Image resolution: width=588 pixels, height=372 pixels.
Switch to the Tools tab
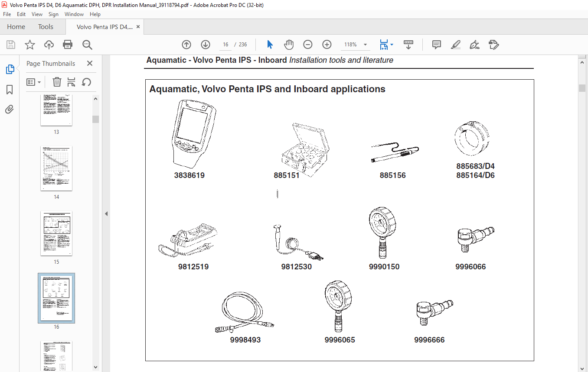46,27
